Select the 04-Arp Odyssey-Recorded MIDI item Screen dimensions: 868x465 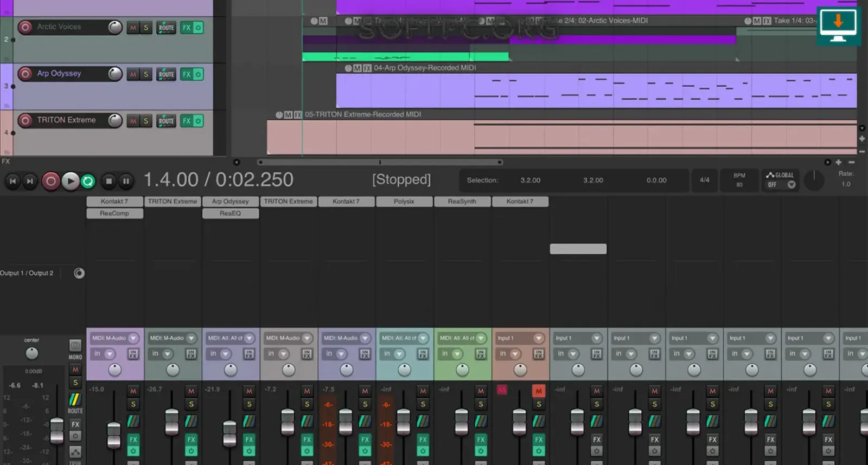point(596,91)
